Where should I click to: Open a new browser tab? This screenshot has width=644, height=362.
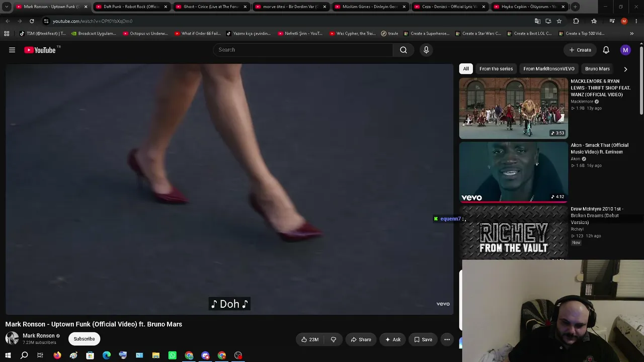point(575,7)
